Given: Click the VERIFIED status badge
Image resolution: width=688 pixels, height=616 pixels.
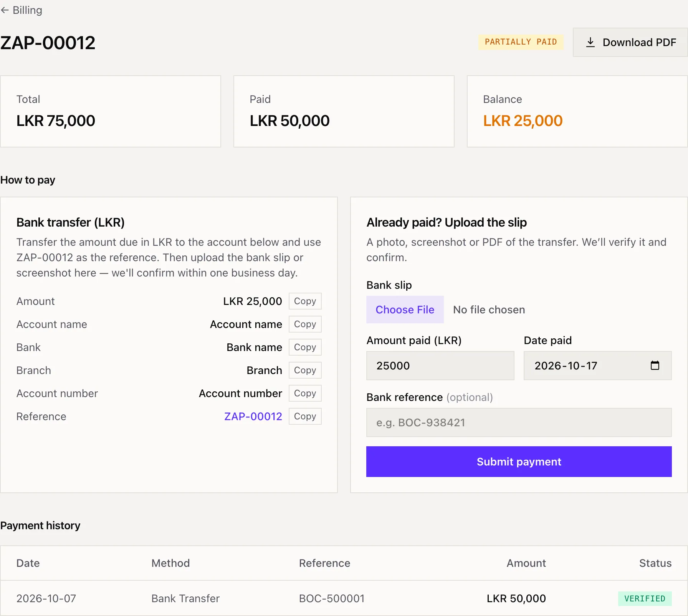Looking at the screenshot, I should 645,599.
